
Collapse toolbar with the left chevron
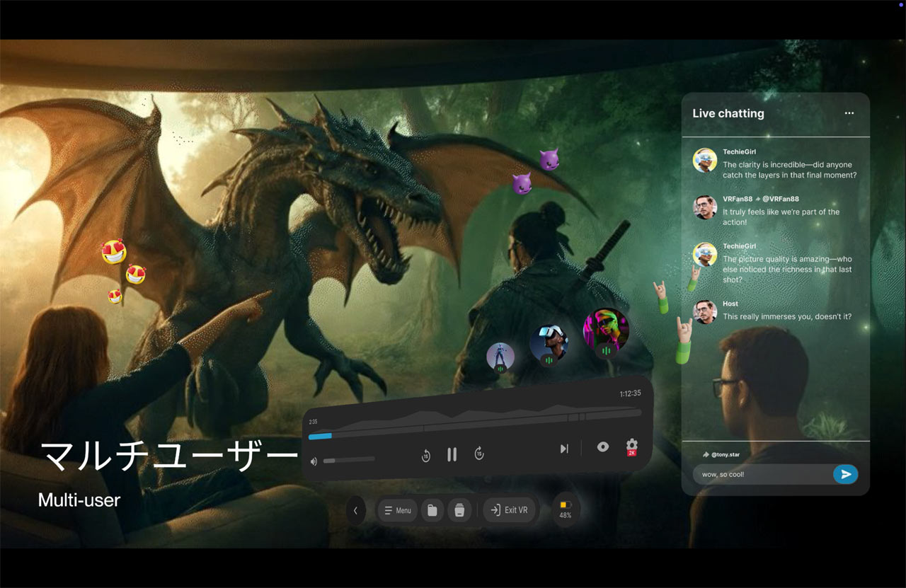click(355, 510)
